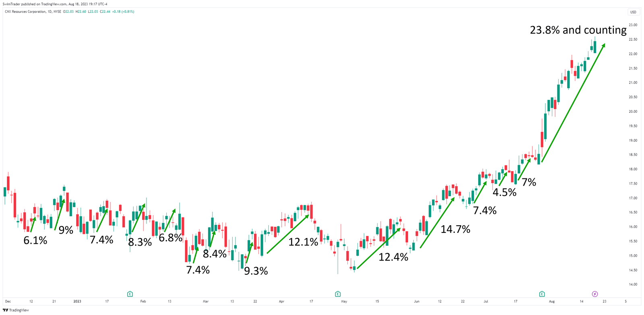Select the 7% annotation label
The width and height of the screenshot is (644, 315).
point(529,182)
